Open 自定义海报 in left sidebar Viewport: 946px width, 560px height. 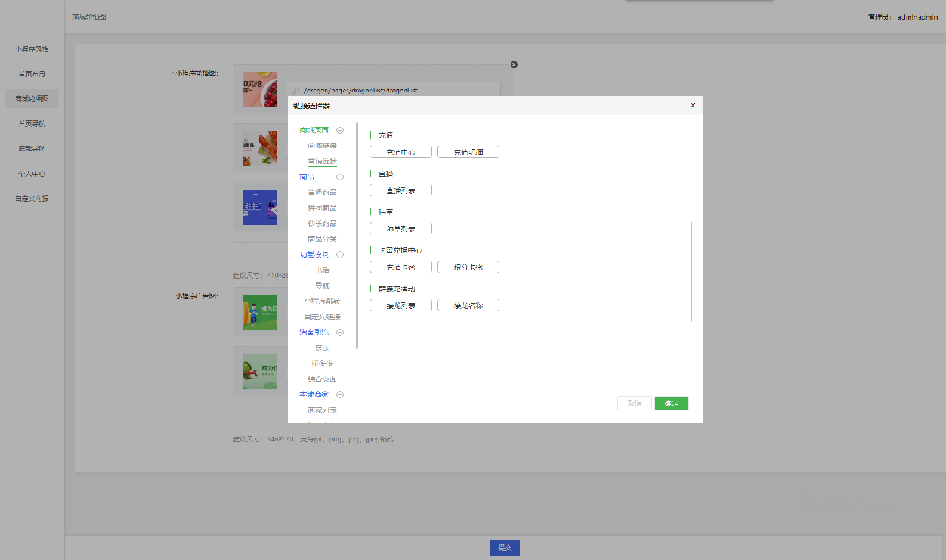click(x=32, y=199)
